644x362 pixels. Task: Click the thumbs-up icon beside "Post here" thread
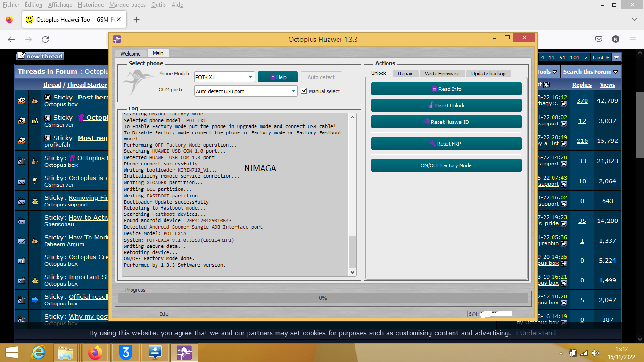click(34, 100)
